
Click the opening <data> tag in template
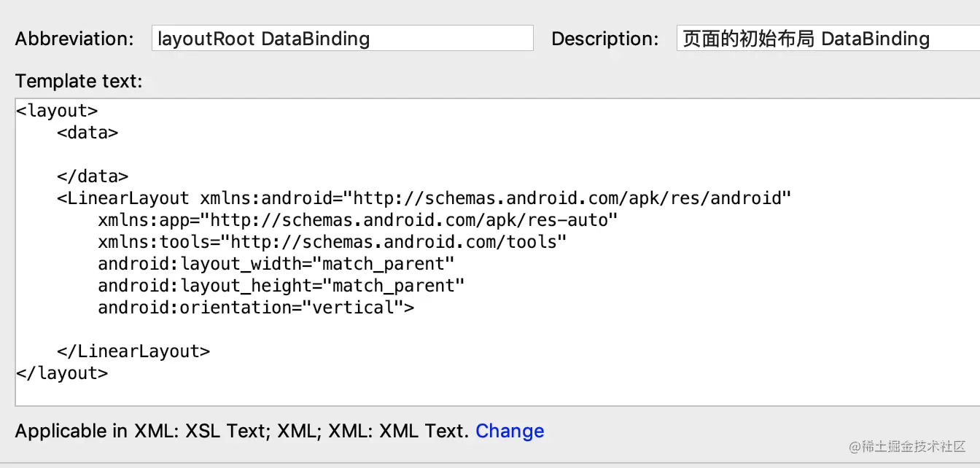87,133
